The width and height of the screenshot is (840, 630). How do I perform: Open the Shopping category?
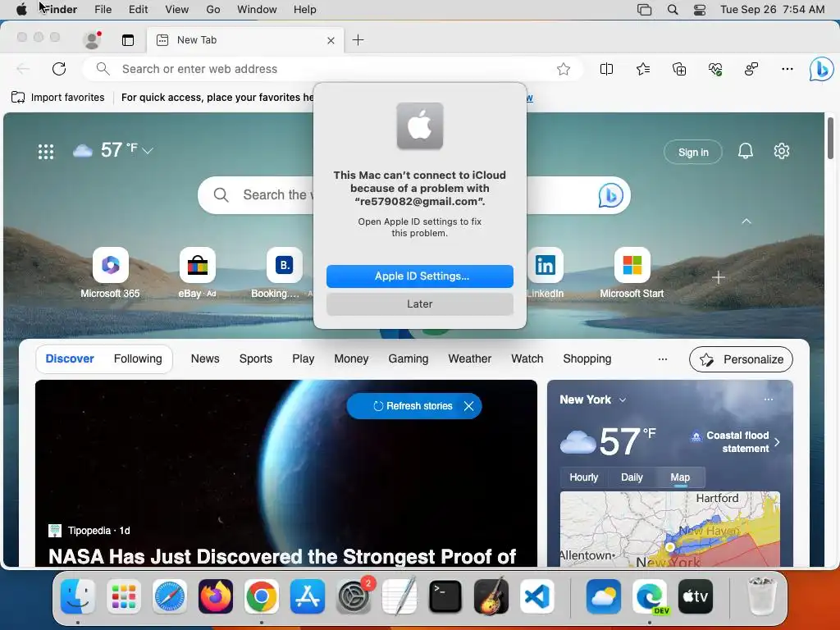587,359
